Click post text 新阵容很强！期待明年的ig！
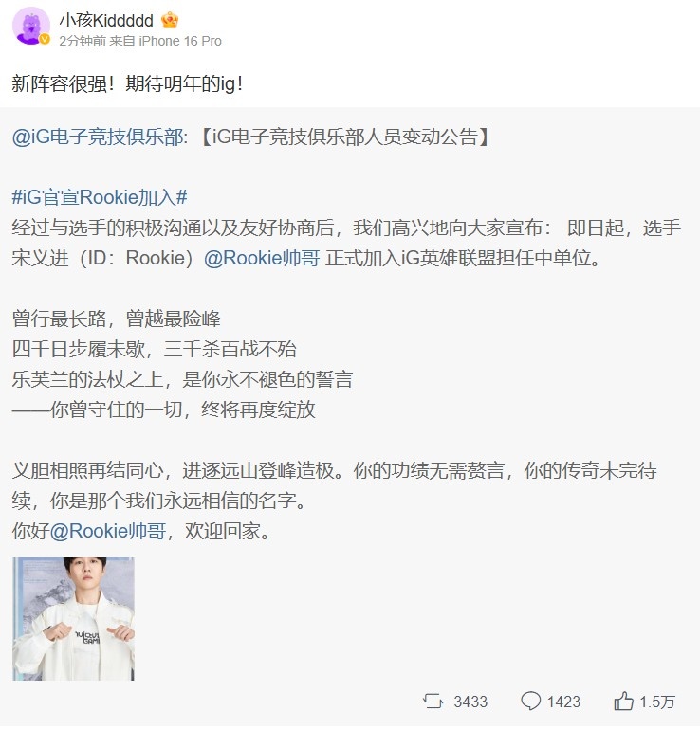 pyautogui.click(x=127, y=83)
